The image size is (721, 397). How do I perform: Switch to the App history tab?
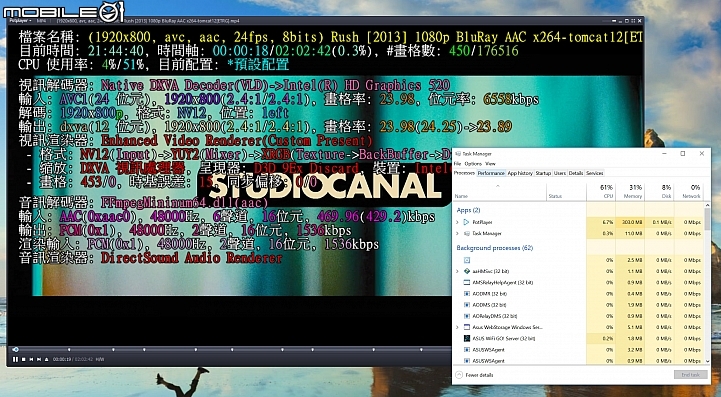pos(520,173)
